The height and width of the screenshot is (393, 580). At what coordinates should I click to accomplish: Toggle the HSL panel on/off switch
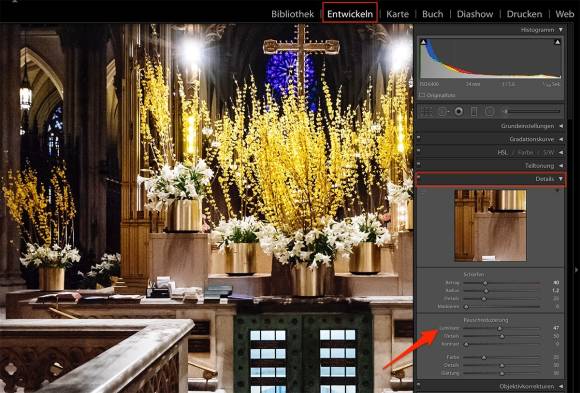pyautogui.click(x=419, y=150)
